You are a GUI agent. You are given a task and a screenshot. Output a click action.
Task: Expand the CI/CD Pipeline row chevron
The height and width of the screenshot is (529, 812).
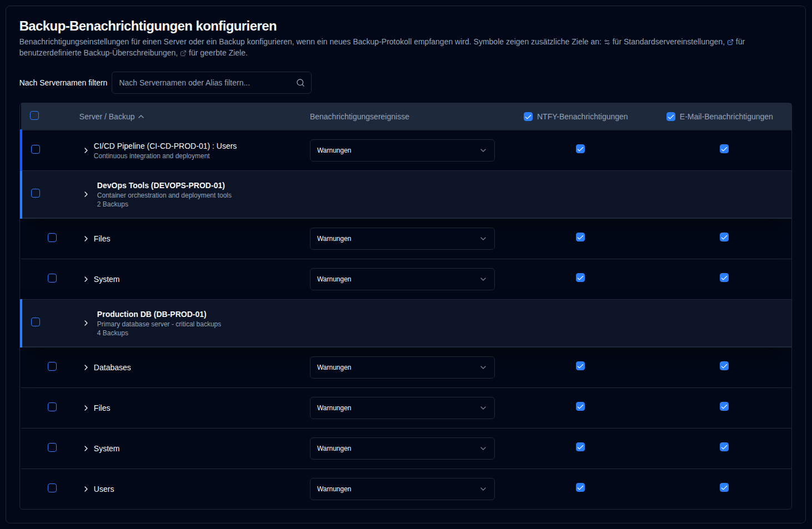coord(86,150)
